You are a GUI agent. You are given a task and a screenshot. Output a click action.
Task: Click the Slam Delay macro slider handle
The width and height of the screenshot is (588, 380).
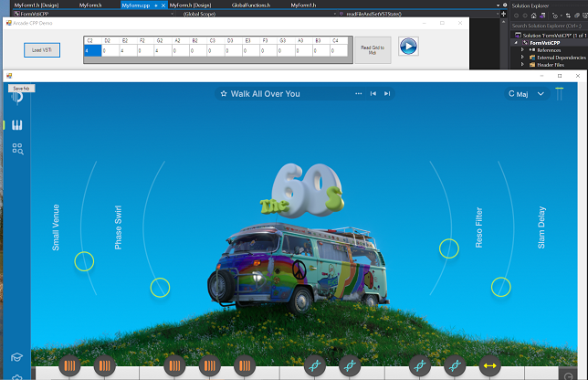[501, 287]
